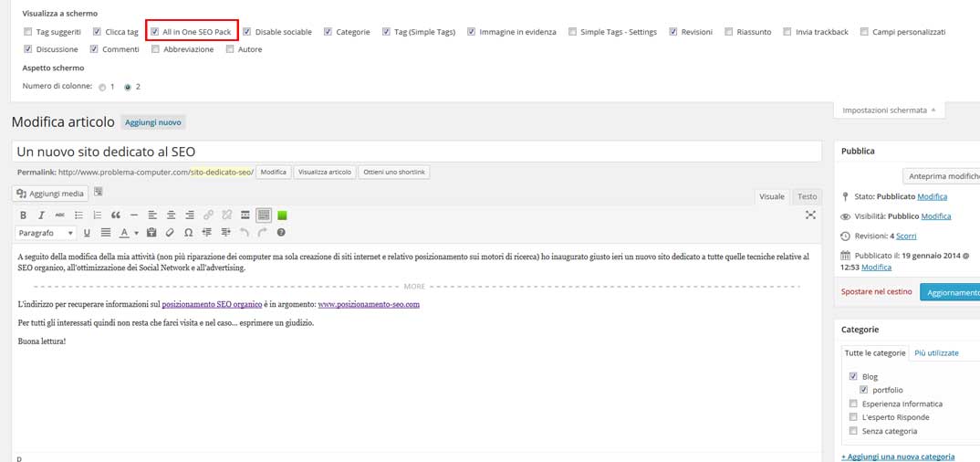Click posizionamento SEO organico link in editor
The width and height of the screenshot is (980, 462).
pos(212,305)
